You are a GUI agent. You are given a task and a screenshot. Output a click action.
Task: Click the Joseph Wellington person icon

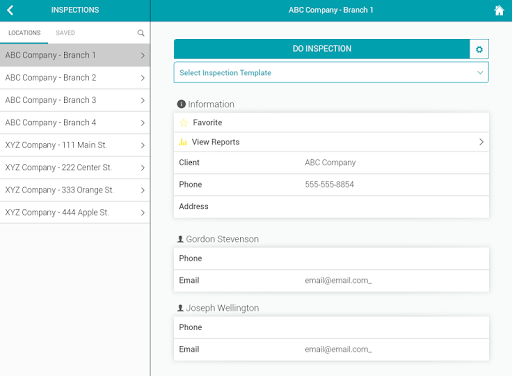pyautogui.click(x=180, y=308)
